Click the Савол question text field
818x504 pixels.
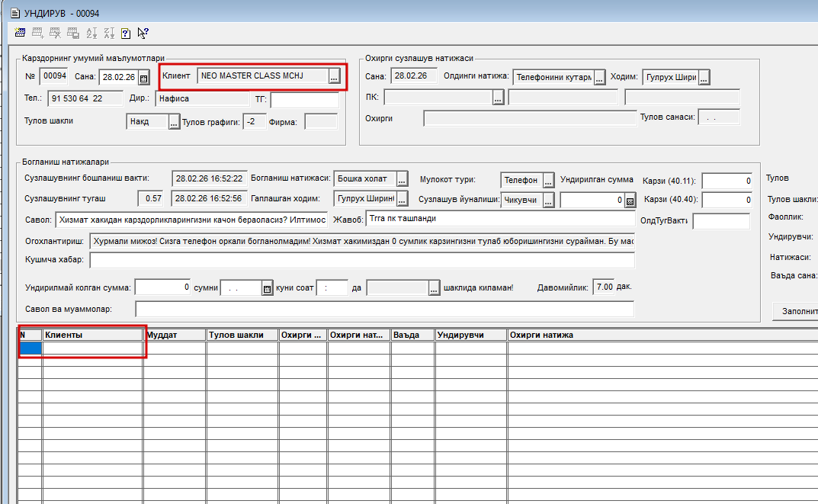coord(191,220)
